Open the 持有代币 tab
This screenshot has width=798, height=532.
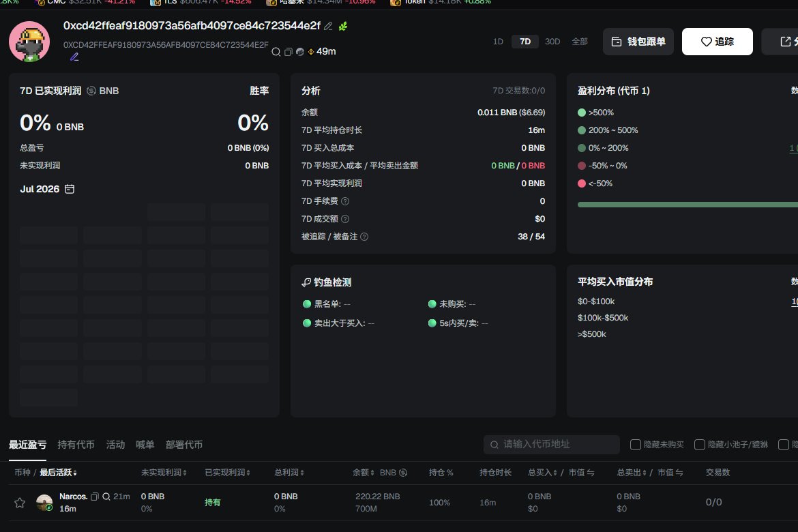(x=76, y=445)
